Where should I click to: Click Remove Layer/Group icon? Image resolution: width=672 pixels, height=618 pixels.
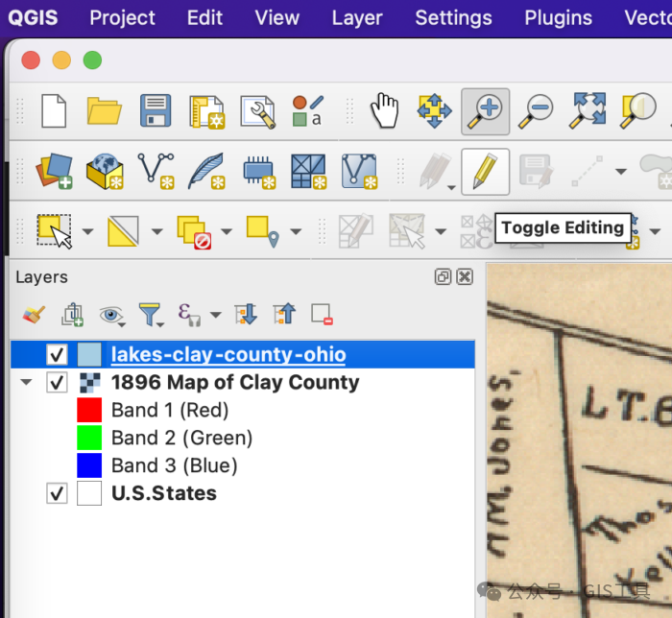pos(322,315)
